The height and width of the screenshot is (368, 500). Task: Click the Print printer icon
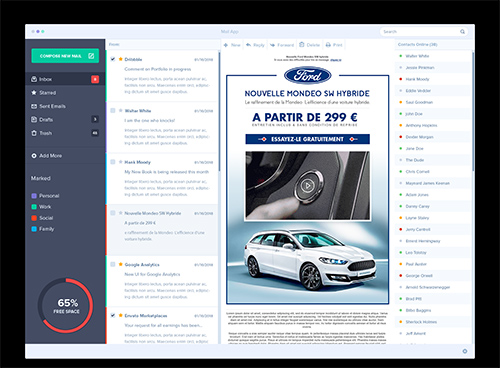click(328, 45)
